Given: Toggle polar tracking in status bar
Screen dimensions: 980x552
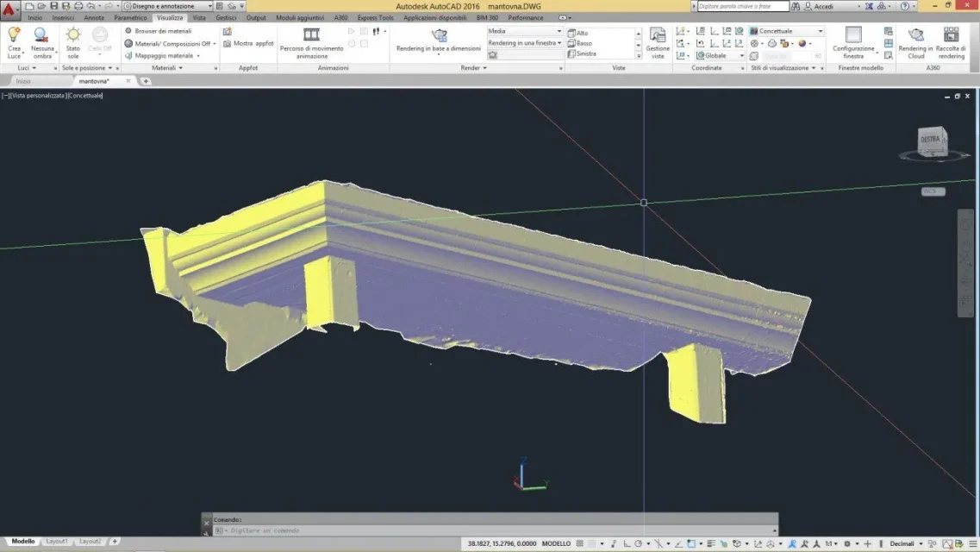Looking at the screenshot, I should pyautogui.click(x=638, y=544).
